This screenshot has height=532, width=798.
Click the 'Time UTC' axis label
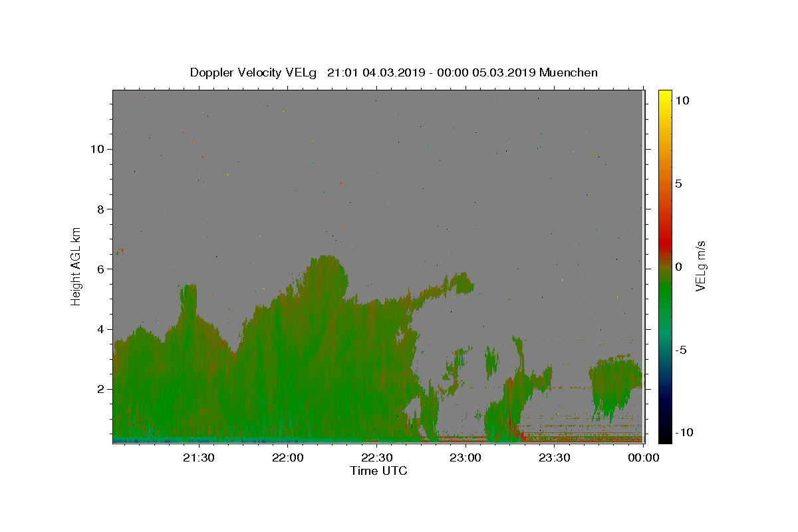coord(378,471)
